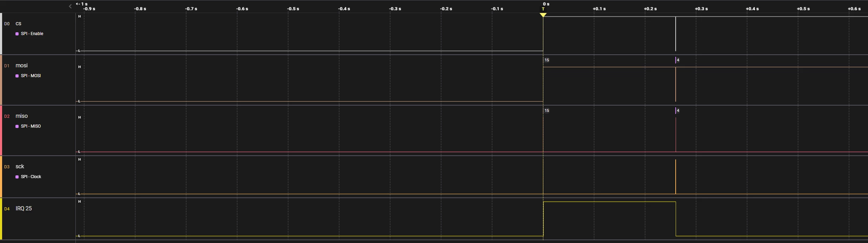Image resolution: width=868 pixels, height=243 pixels.
Task: Select the D0 channel color bar
Action: (1, 34)
